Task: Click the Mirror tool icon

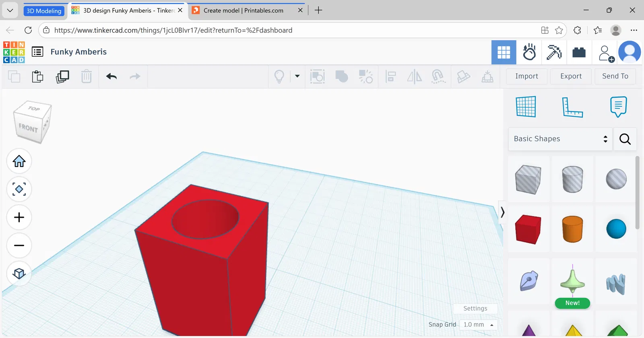Action: tap(414, 76)
